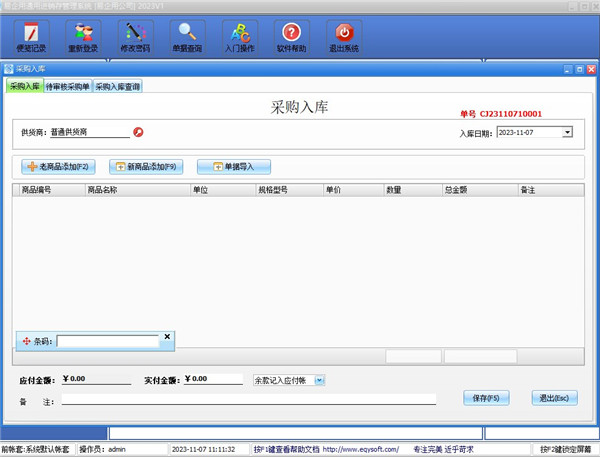Click the 单位 column header
This screenshot has width=600, height=457.
223,190
